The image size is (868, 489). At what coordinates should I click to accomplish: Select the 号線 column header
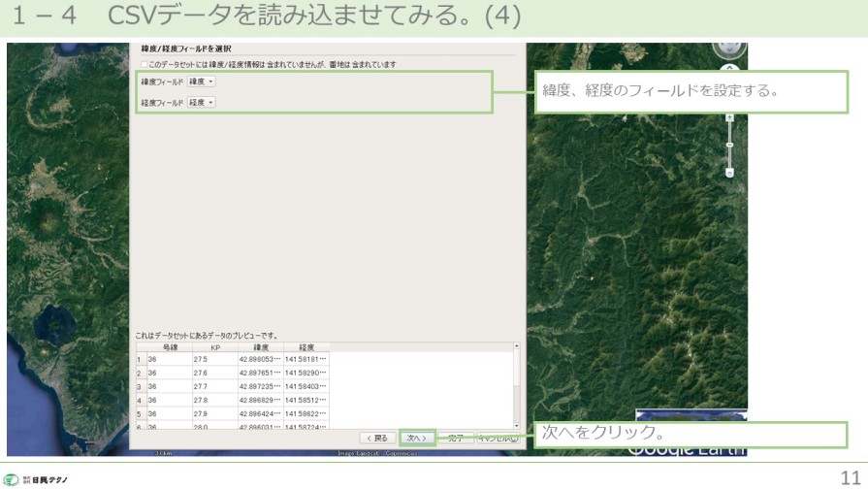click(x=170, y=345)
